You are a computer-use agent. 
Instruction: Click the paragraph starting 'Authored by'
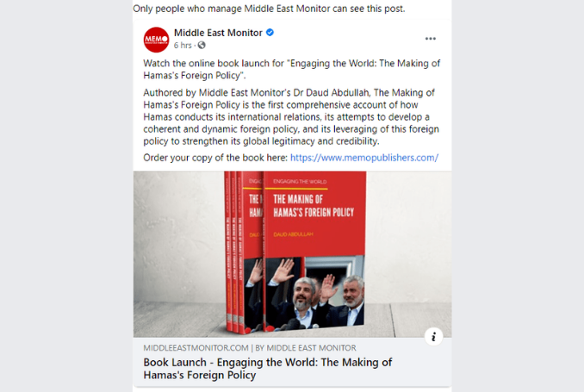291,117
